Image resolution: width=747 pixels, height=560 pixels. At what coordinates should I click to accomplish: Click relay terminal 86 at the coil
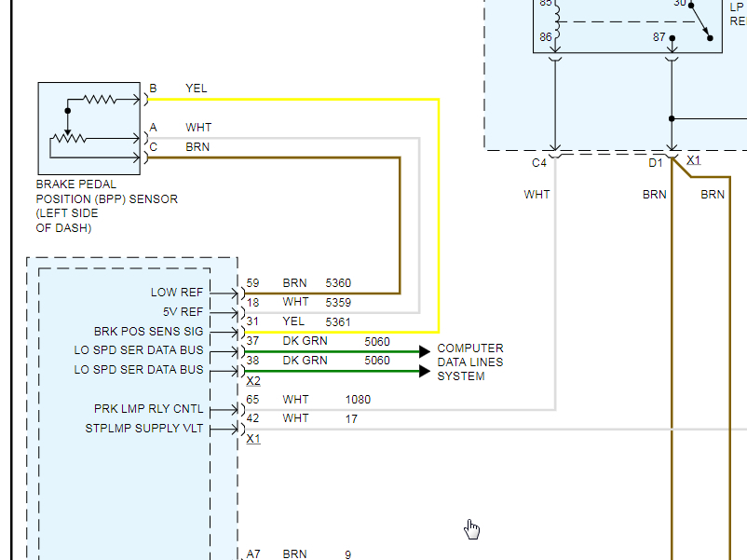[544, 37]
